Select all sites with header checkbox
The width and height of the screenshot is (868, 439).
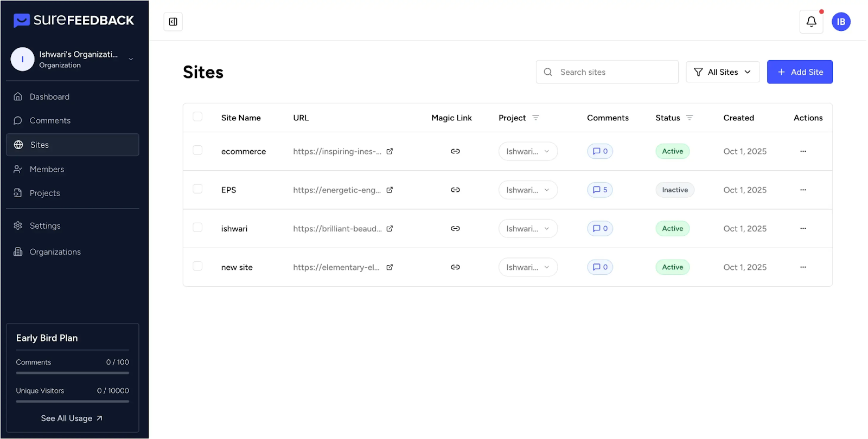[197, 117]
